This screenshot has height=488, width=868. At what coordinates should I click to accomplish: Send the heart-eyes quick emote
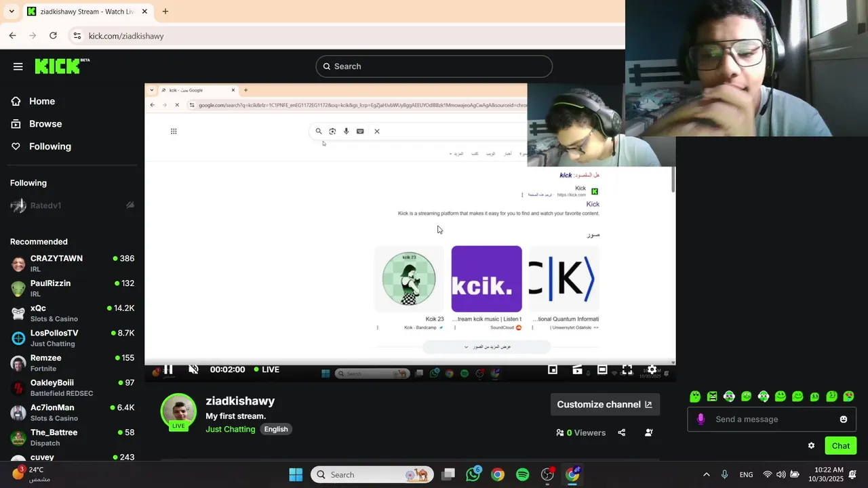pos(848,396)
